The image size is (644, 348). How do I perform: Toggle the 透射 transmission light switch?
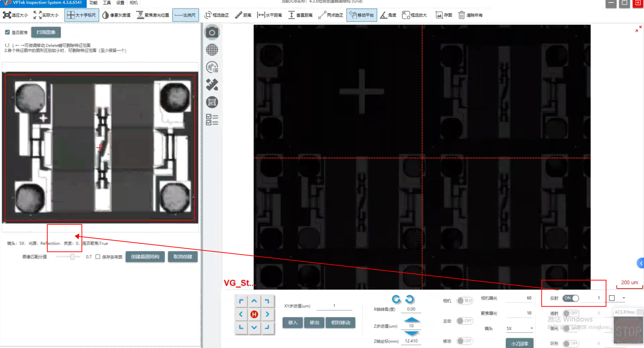571,313
